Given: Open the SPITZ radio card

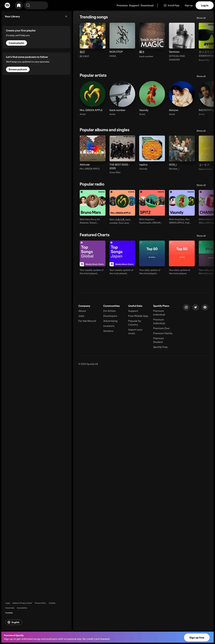Looking at the screenshot, I should pos(152,203).
